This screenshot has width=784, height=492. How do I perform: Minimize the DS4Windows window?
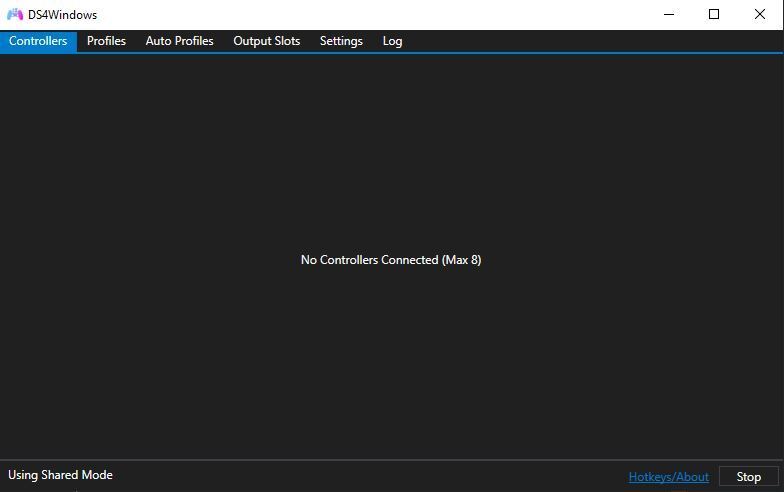(669, 14)
